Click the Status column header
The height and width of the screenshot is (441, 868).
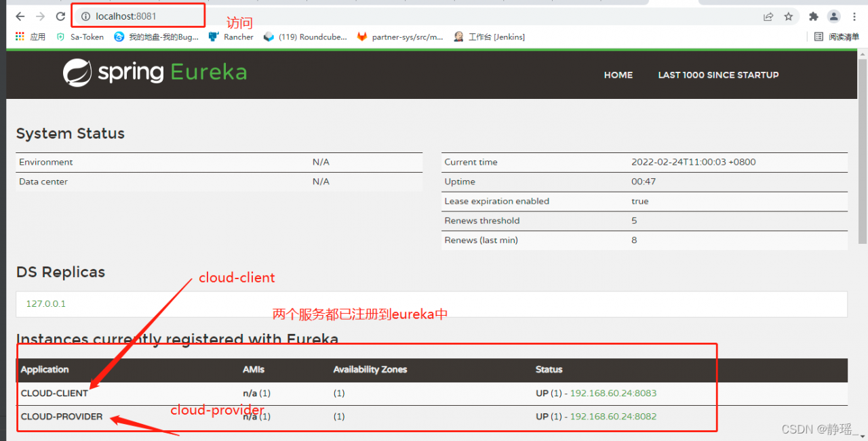(549, 370)
